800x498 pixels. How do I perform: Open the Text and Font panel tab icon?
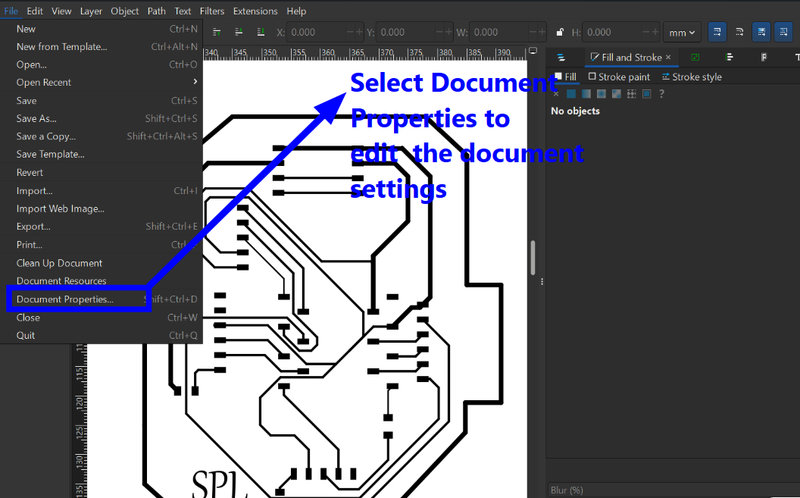coord(796,57)
